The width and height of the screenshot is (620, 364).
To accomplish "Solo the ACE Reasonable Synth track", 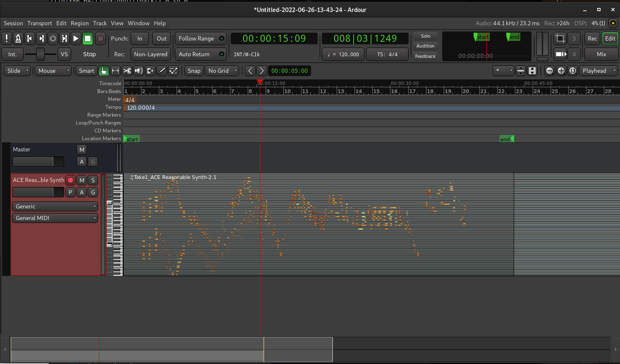I will (x=93, y=180).
